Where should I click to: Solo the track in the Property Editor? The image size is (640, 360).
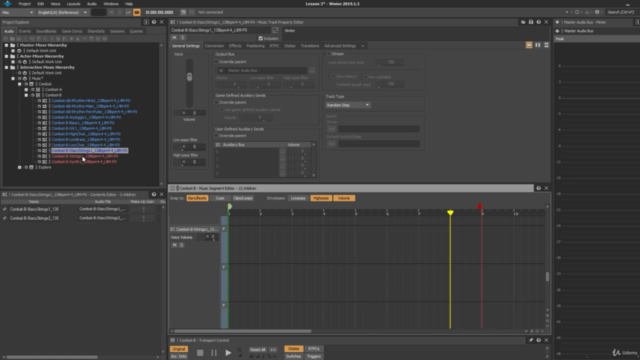(x=182, y=38)
